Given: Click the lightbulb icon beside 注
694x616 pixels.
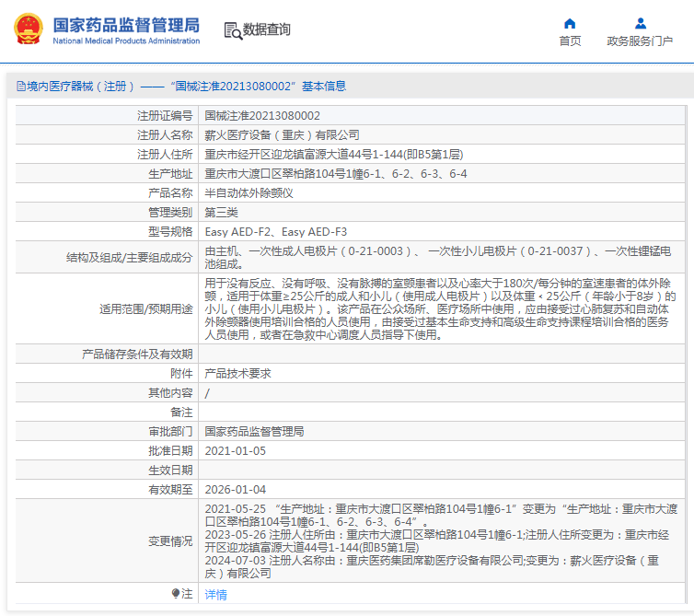Looking at the screenshot, I should (176, 593).
